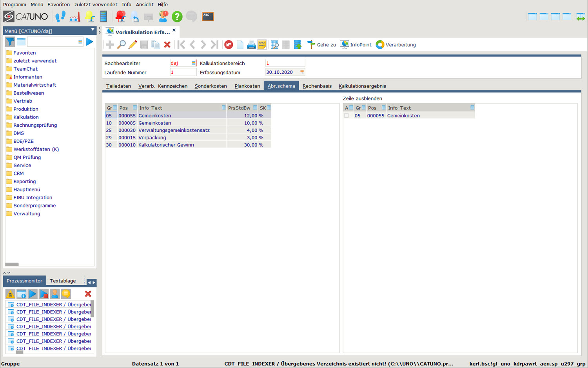Click the Laufende Nummer input field

(x=183, y=73)
